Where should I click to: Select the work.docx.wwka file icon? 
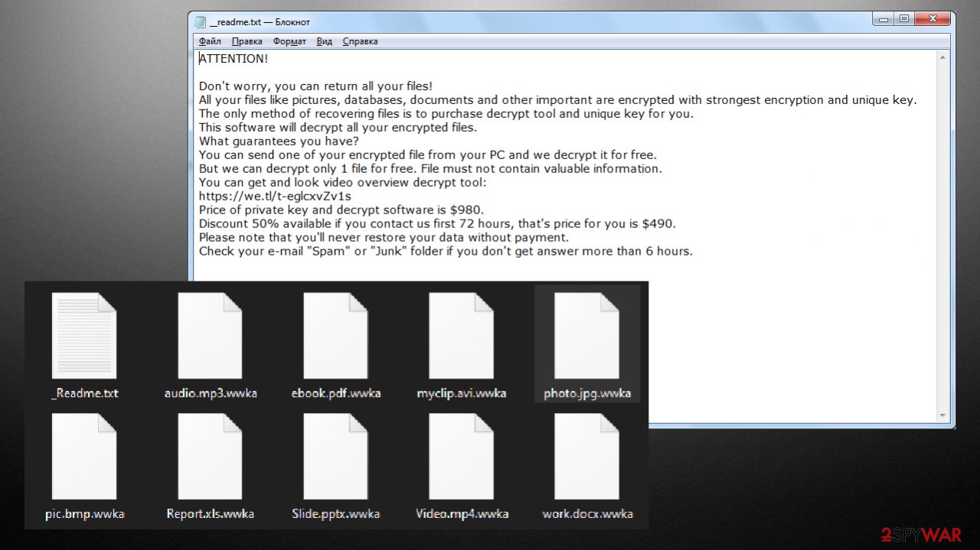coord(586,457)
